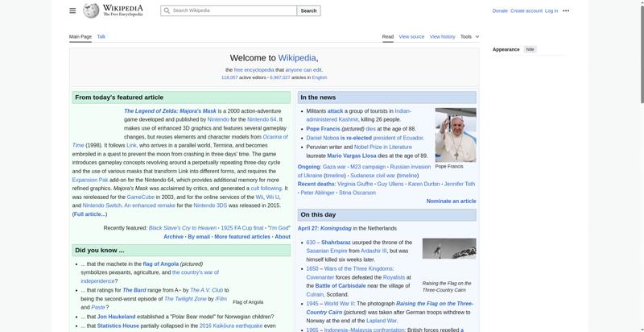Click the magnifier icon in search box
This screenshot has height=332, width=644.
click(167, 10)
